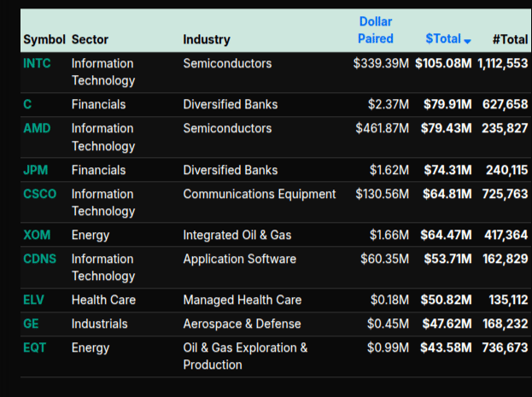
Task: Select the Communications Equipment industry cell
Action: pyautogui.click(x=260, y=194)
